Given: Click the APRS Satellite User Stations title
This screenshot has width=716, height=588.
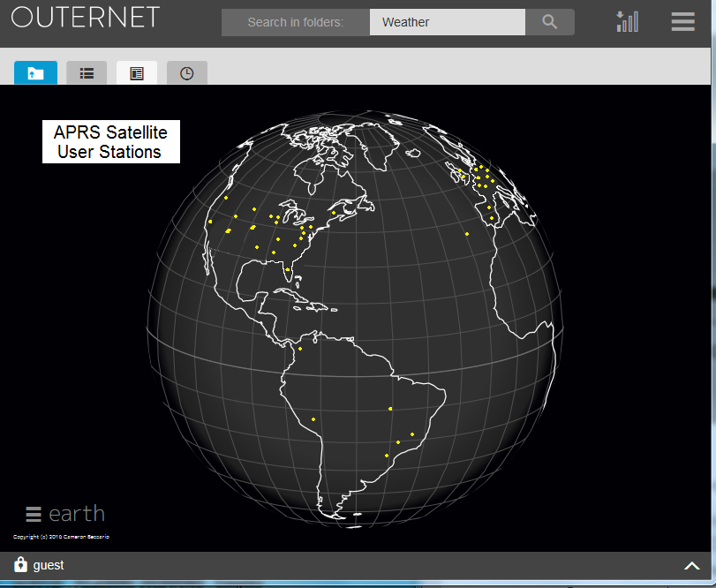Looking at the screenshot, I should click(110, 142).
